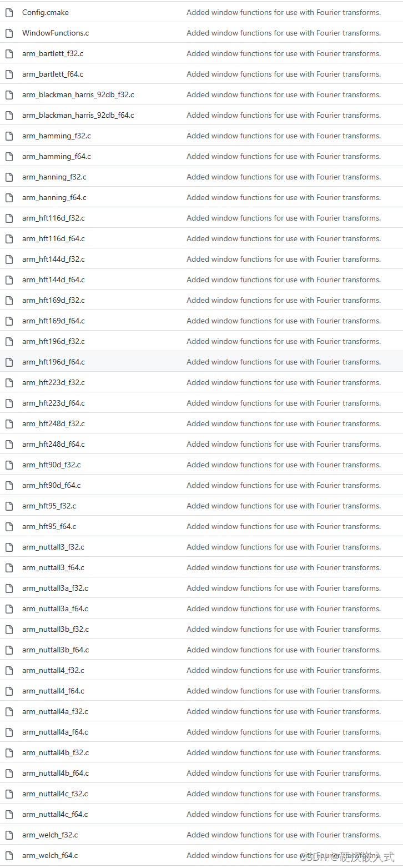
Task: Open commit message on the arm_hft248d_f64.c row
Action: pyautogui.click(x=284, y=444)
